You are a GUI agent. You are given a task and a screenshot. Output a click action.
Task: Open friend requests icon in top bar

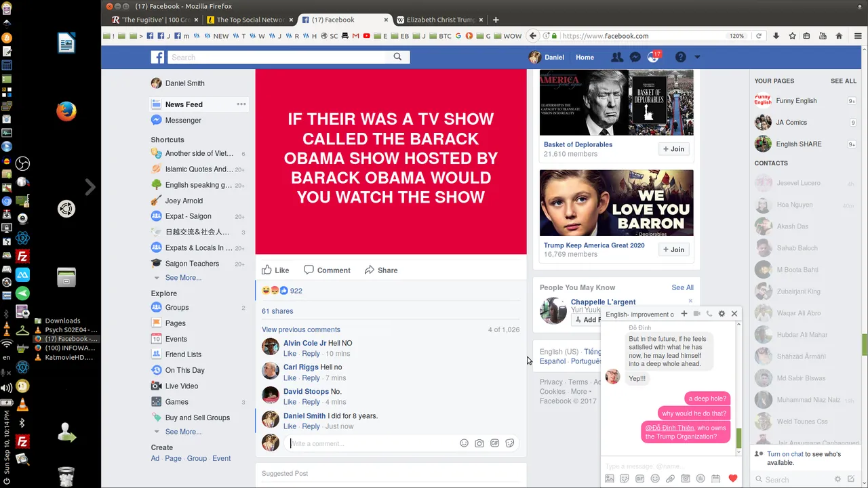(617, 58)
